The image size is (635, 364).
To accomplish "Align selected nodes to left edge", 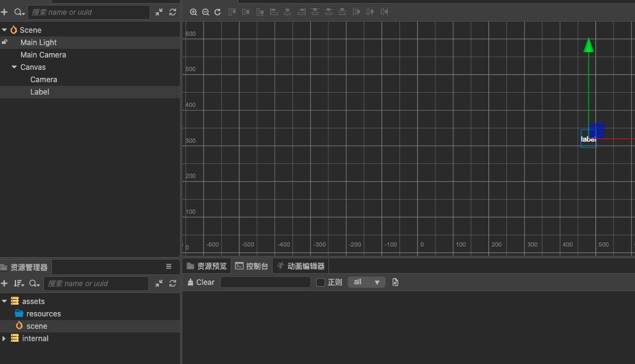I will click(274, 12).
